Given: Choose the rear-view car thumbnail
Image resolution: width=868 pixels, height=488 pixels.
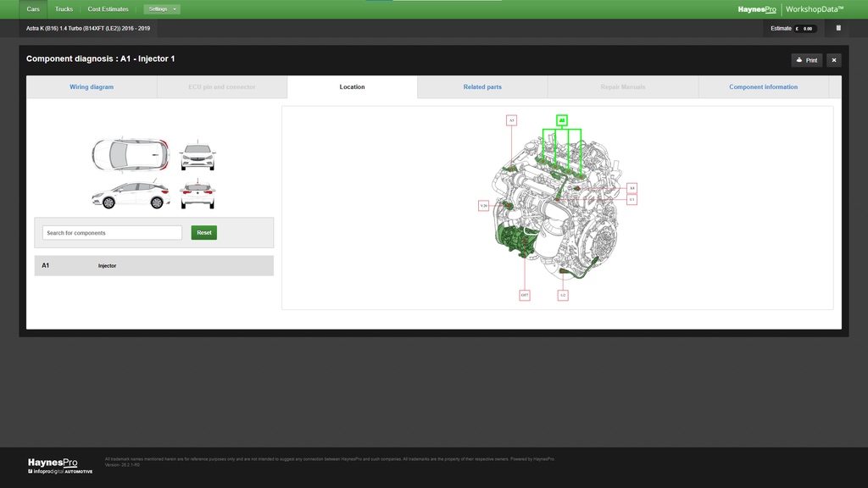Looking at the screenshot, I should [198, 194].
